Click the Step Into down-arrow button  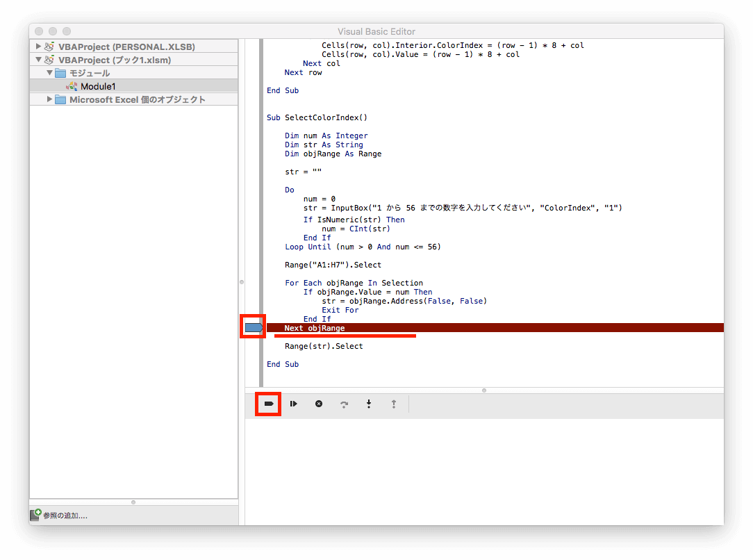369,404
